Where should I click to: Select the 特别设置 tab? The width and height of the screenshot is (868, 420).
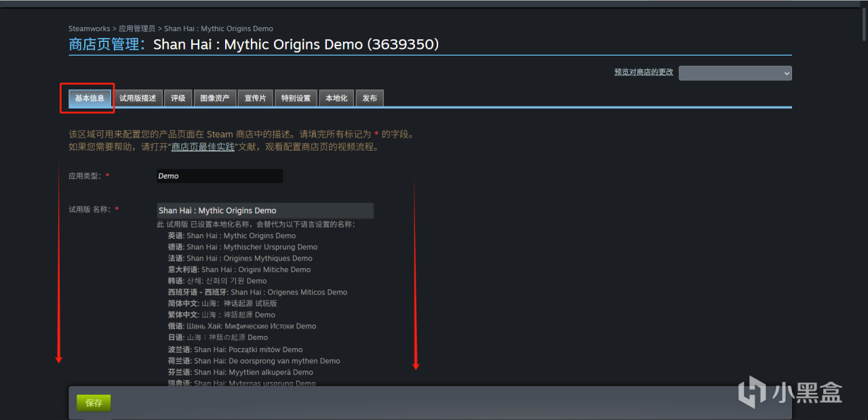[296, 98]
